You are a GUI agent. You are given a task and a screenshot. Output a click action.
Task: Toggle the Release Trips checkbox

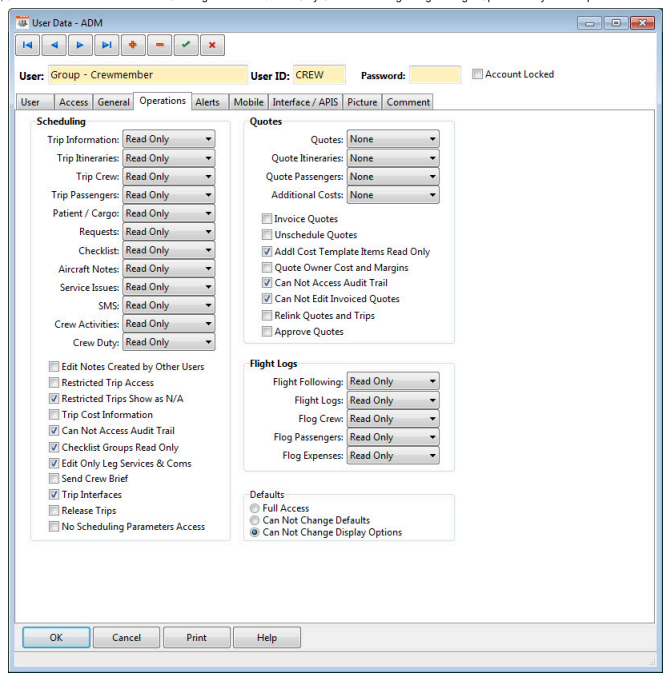(54, 511)
